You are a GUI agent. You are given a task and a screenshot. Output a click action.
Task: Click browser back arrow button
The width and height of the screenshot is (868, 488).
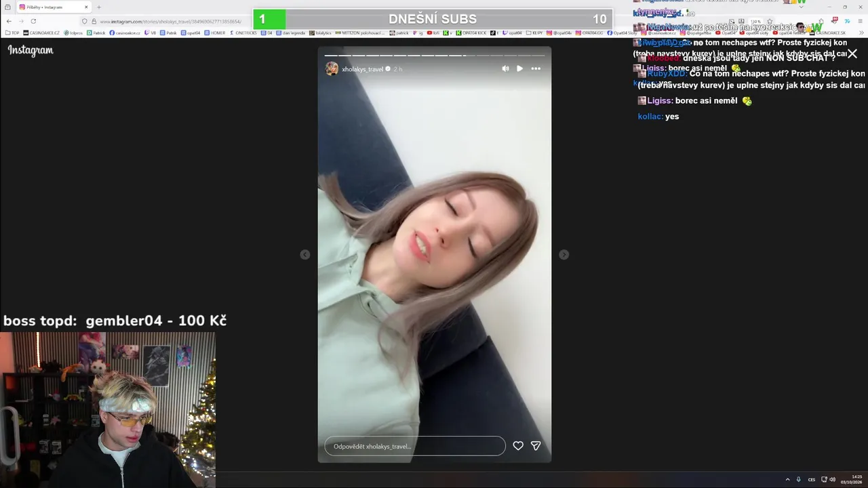pyautogui.click(x=8, y=21)
